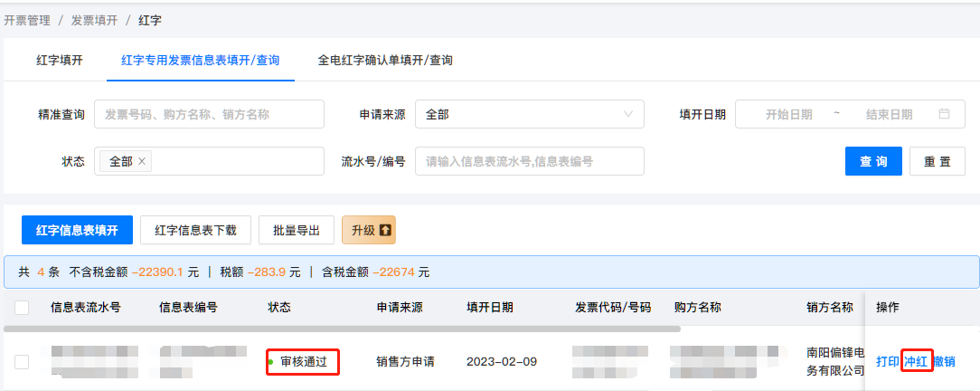Image resolution: width=980 pixels, height=391 pixels.
Task: Click the 批量导出 button
Action: click(297, 230)
